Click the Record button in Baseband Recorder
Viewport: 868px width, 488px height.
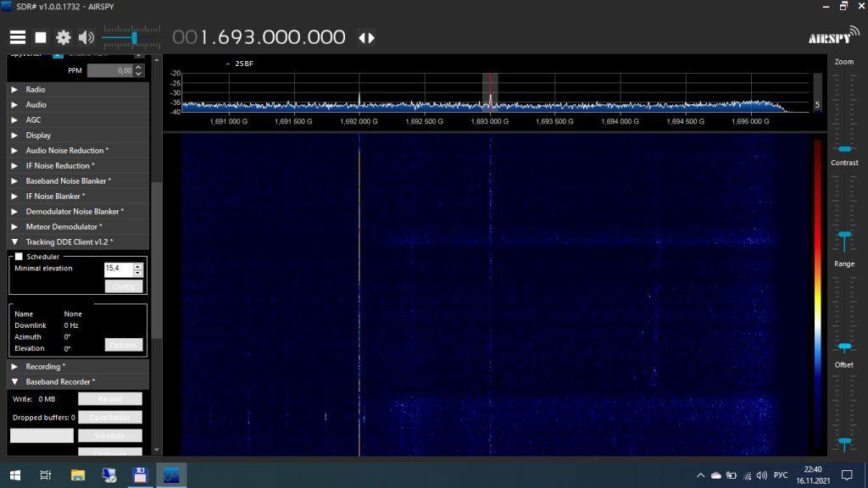pyautogui.click(x=109, y=399)
